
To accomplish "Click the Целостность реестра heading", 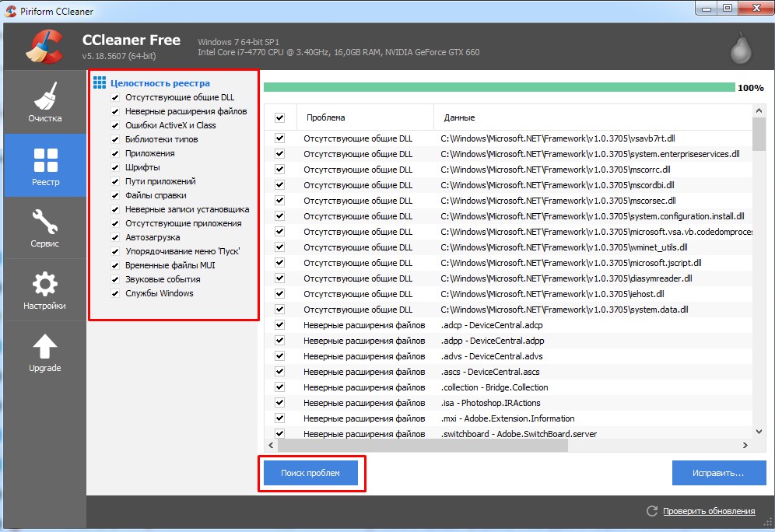I will [160, 83].
